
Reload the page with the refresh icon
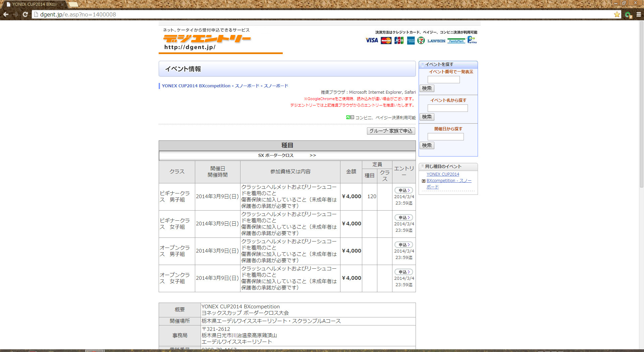tap(25, 14)
